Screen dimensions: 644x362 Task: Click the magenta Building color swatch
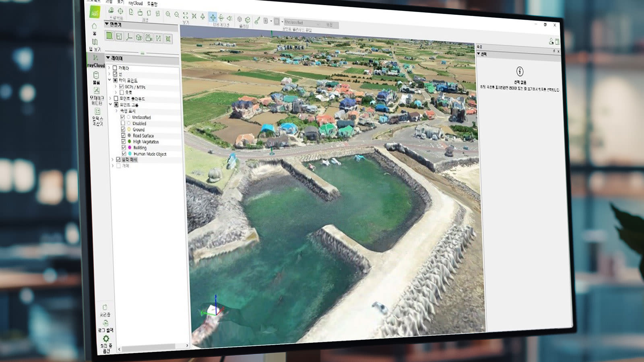pos(130,147)
